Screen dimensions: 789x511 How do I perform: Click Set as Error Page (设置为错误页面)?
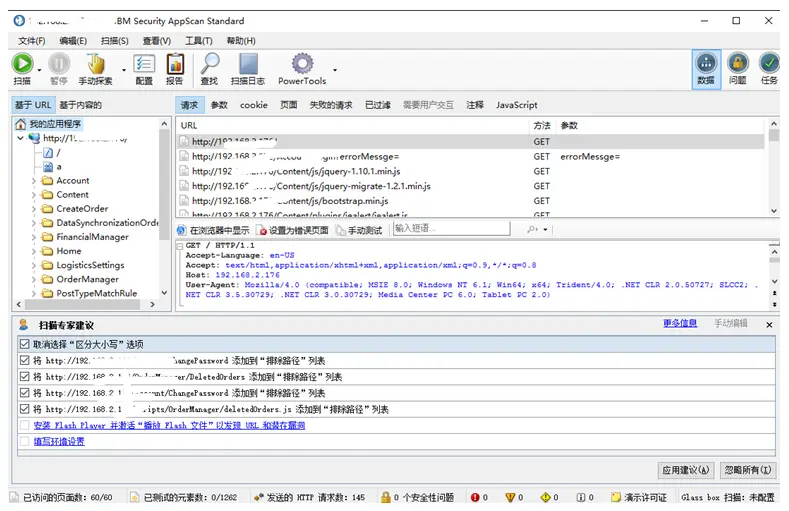[292, 230]
